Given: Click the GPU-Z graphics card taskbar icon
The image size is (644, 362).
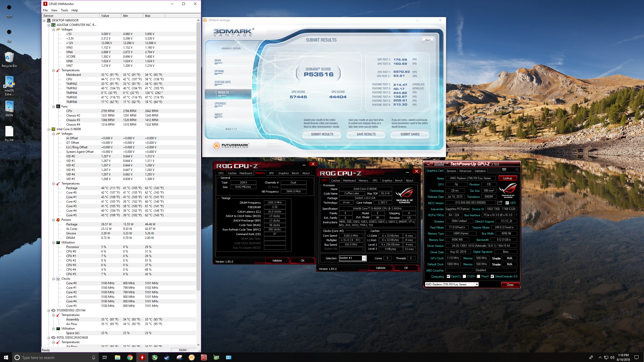Looking at the screenshot, I should click(216, 357).
